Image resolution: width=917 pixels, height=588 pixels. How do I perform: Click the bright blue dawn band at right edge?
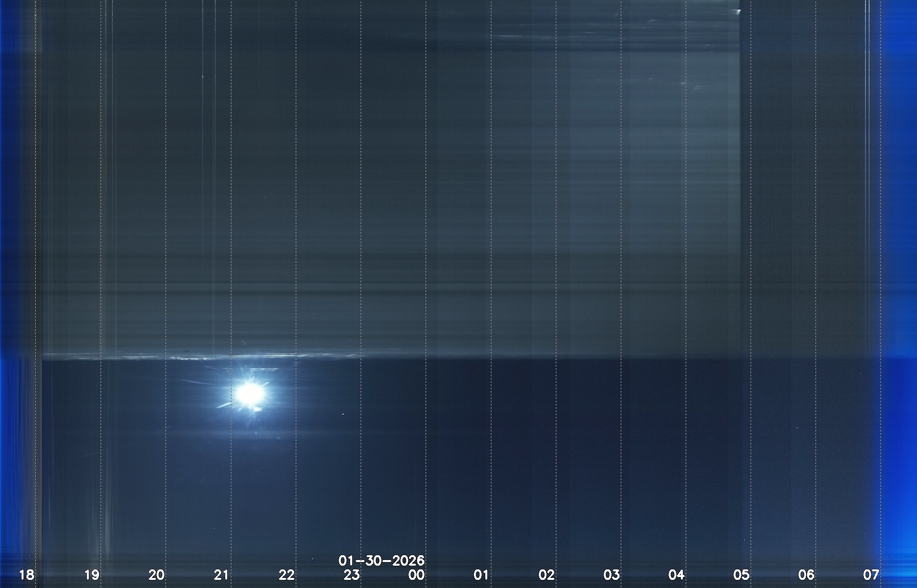(899, 284)
